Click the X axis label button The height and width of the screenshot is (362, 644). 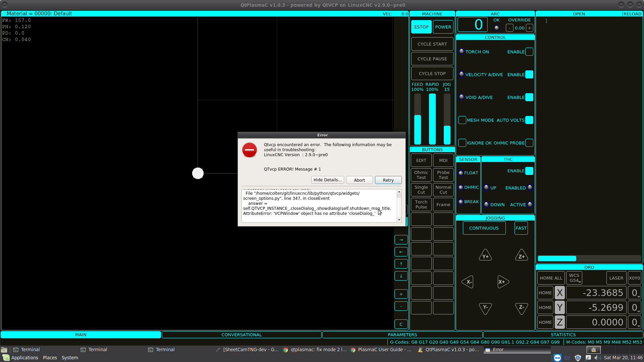click(559, 293)
